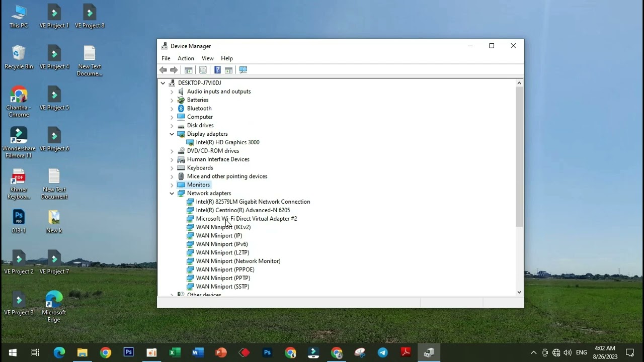Select the Wondershare Filmora 11 desktop shortcut
Image resolution: width=644 pixels, height=362 pixels.
[x=19, y=142]
